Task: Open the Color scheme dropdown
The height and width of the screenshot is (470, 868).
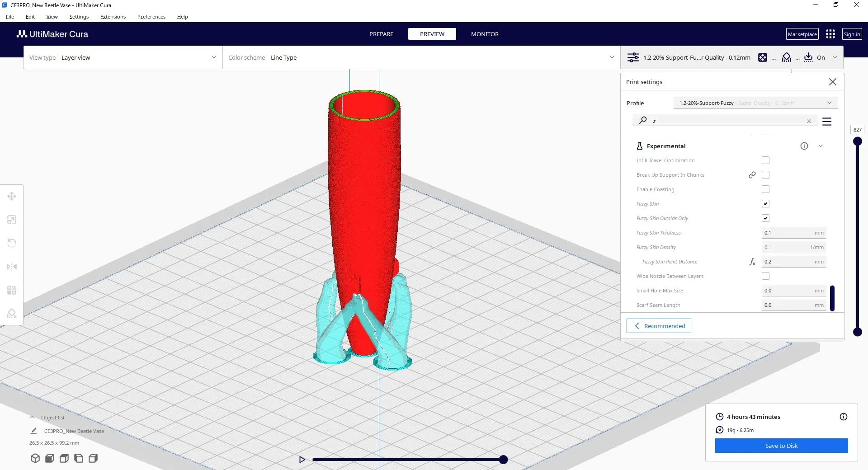Action: (x=421, y=57)
